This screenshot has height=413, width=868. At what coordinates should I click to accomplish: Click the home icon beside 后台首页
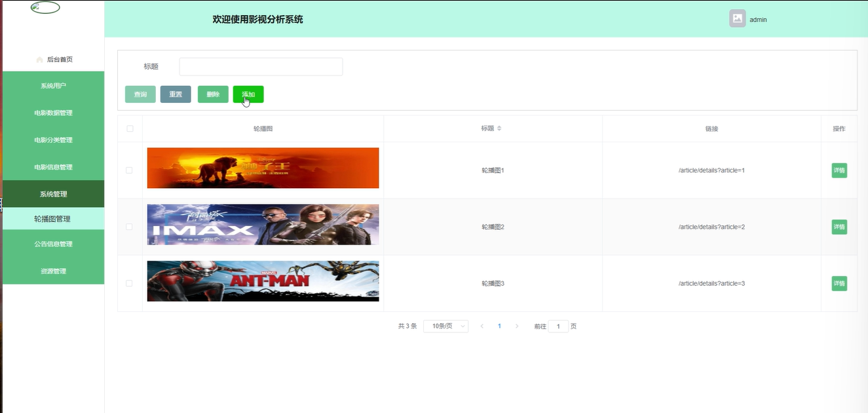point(40,60)
